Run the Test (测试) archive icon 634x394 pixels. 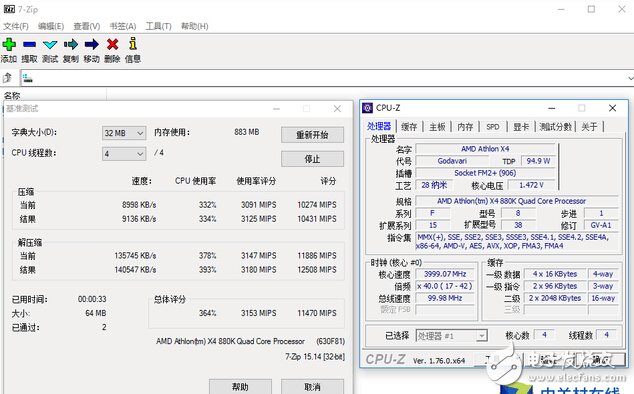[50, 44]
